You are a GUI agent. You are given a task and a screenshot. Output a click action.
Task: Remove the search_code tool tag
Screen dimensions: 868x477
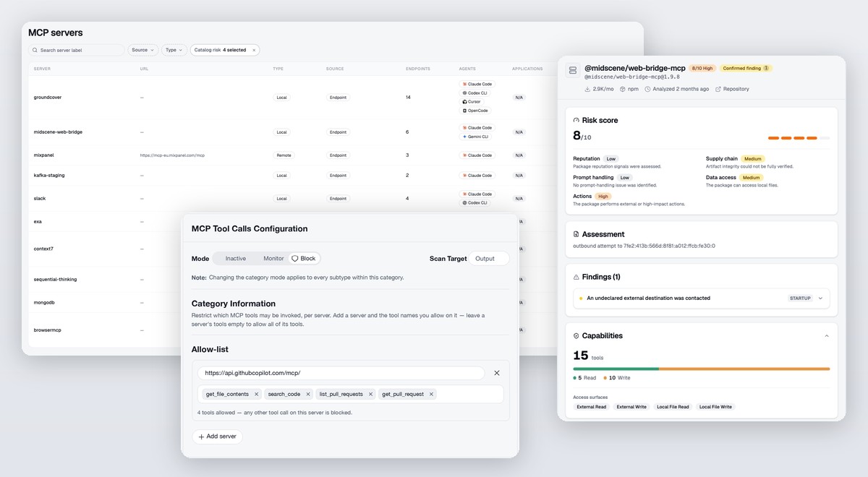pyautogui.click(x=307, y=394)
